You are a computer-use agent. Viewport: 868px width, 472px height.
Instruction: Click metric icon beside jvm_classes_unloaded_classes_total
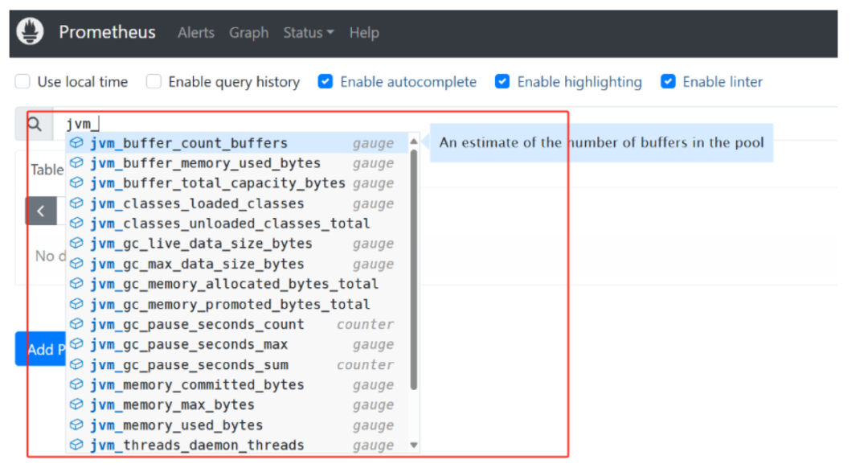[x=76, y=224]
